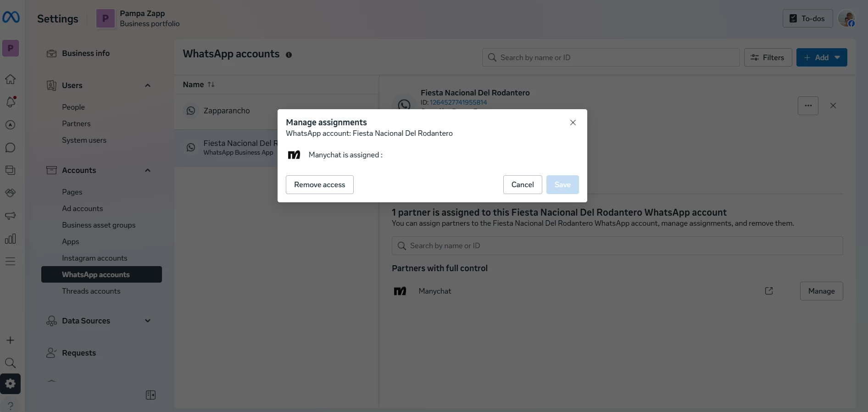This screenshot has width=868, height=412.
Task: Click the purple P square in left rail
Action: tap(11, 48)
